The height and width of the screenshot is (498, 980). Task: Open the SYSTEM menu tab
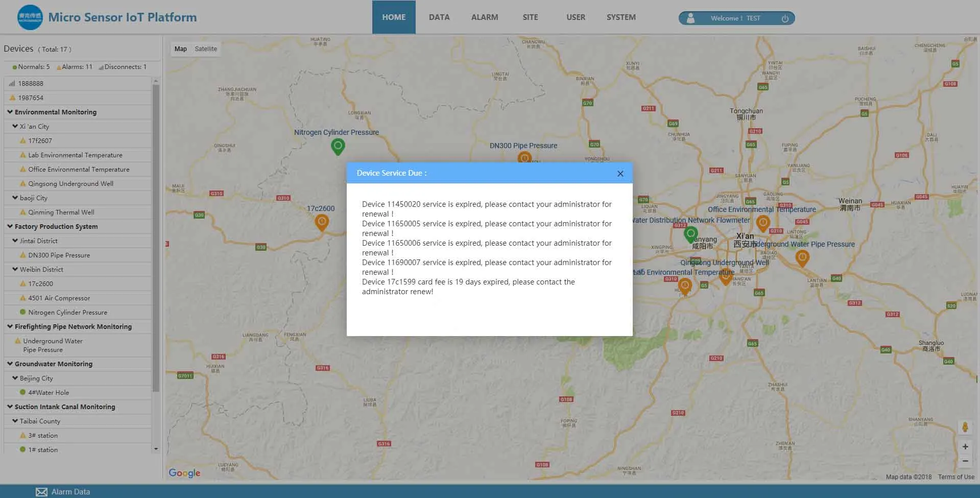(x=621, y=17)
